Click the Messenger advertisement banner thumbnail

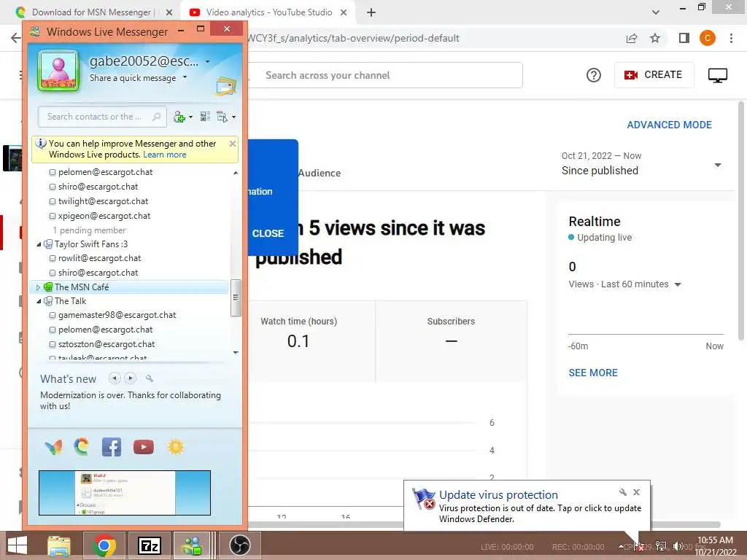click(x=125, y=493)
